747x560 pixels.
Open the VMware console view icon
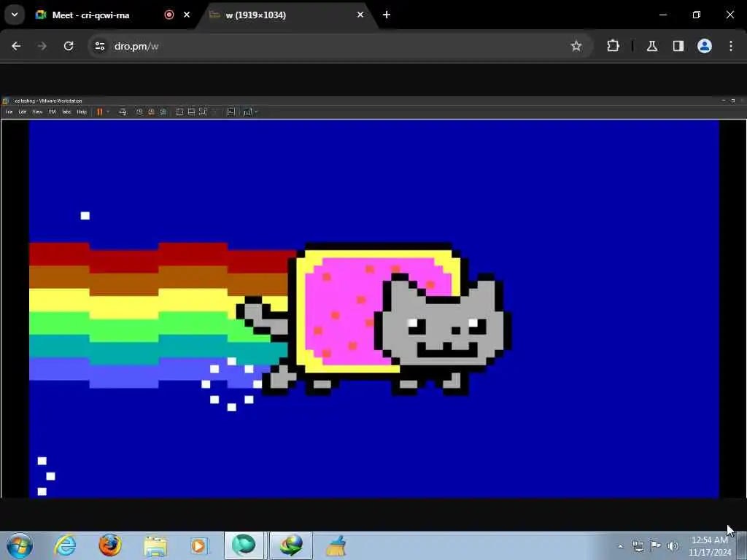tap(231, 112)
